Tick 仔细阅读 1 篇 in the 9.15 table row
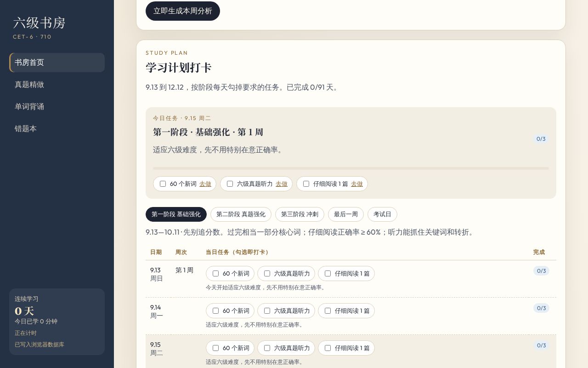588x368 pixels. click(328, 348)
